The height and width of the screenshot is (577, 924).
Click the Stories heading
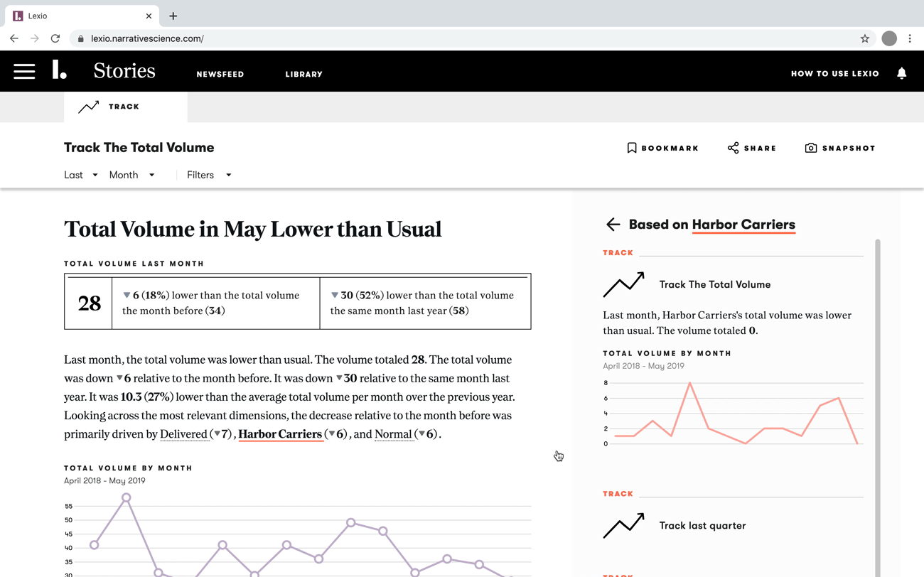[x=124, y=70]
